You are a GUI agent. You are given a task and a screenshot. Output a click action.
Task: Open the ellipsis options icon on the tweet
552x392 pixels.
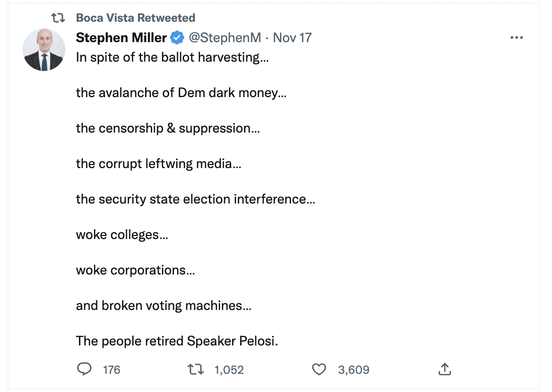517,38
